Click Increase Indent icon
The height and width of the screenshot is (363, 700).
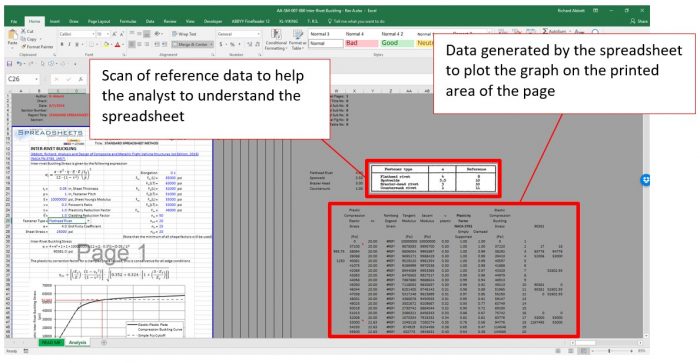click(x=164, y=45)
